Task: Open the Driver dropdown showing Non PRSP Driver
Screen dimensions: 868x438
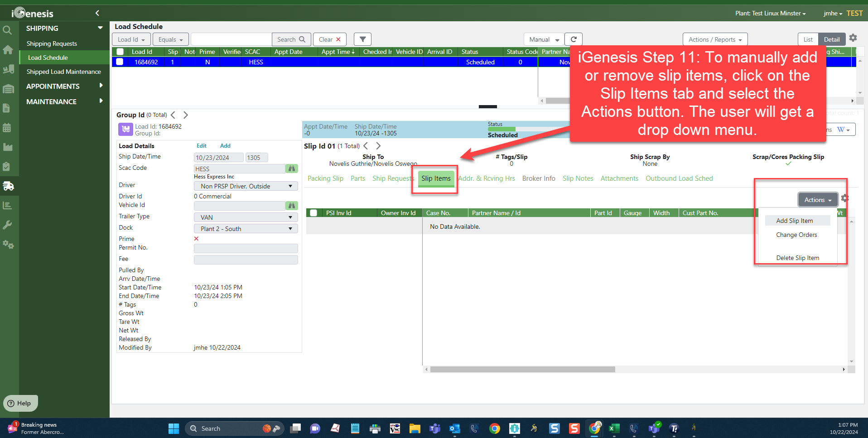Action: coord(246,186)
